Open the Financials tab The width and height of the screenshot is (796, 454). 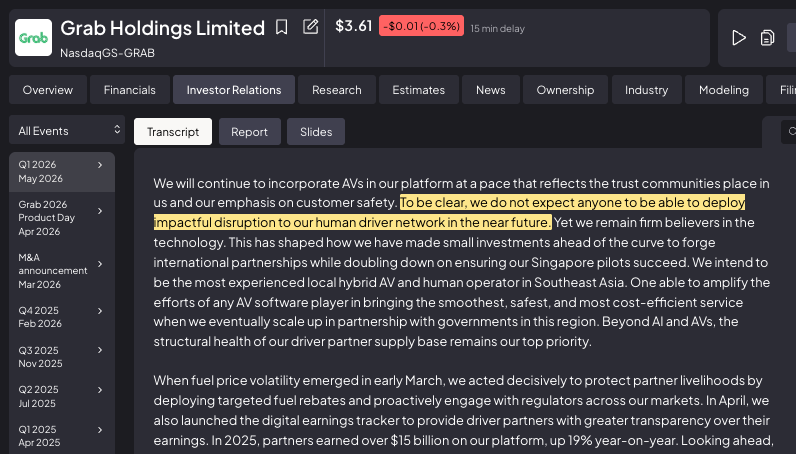pyautogui.click(x=129, y=90)
